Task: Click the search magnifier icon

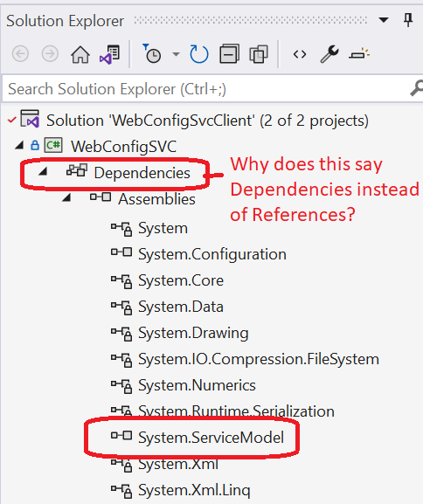Action: [417, 88]
